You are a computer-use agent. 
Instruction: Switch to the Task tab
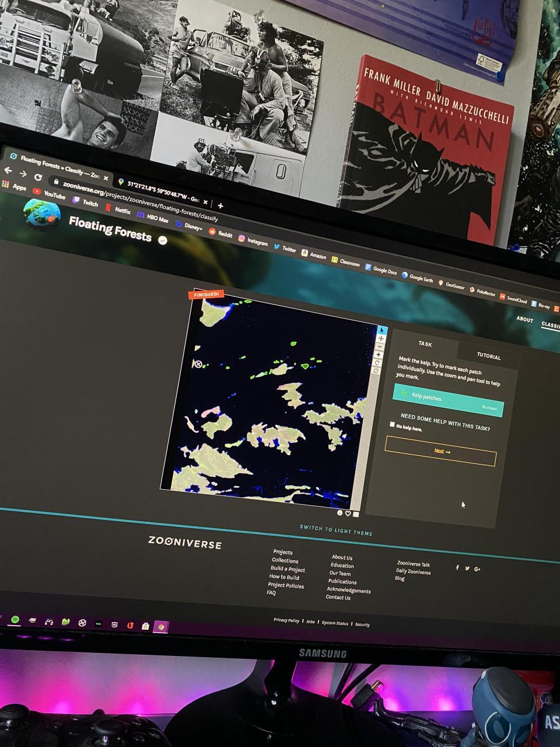coord(425,344)
